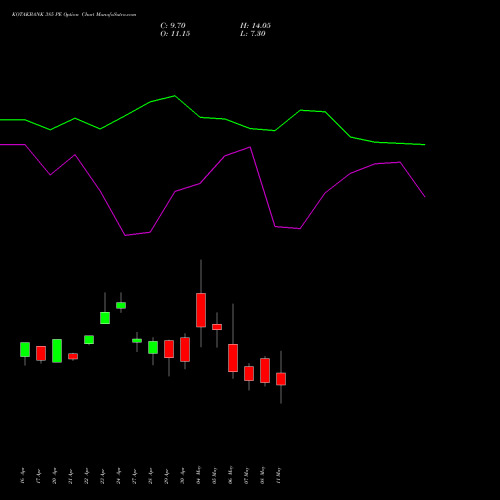Click the red candlestick for 07 May
Image resolution: width=500 pixels, height=500 pixels.
(x=249, y=374)
